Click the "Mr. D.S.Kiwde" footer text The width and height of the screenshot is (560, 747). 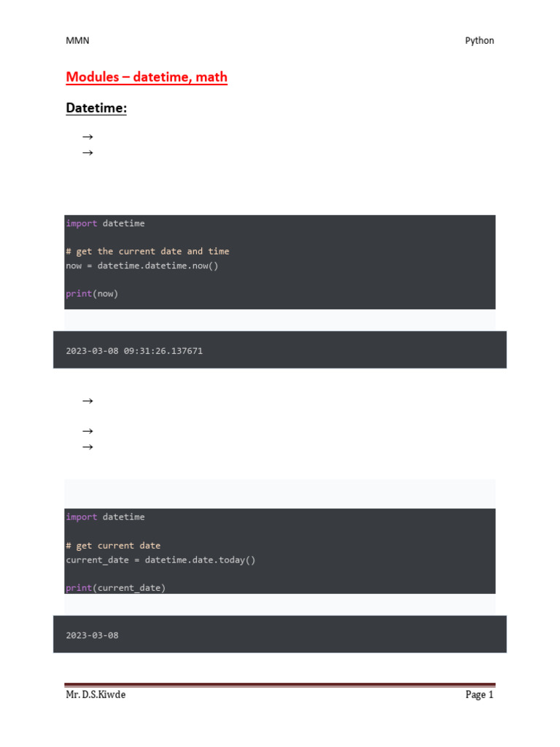[96, 695]
